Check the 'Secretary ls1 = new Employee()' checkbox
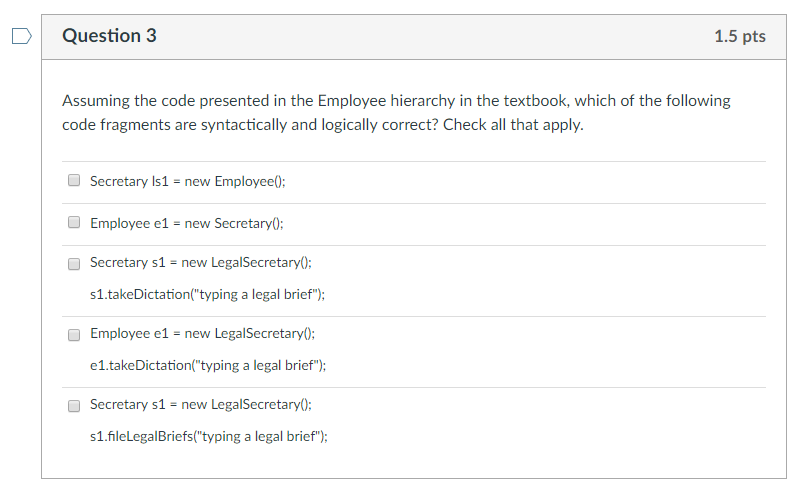Viewport: 806px width, 483px height. tap(74, 180)
